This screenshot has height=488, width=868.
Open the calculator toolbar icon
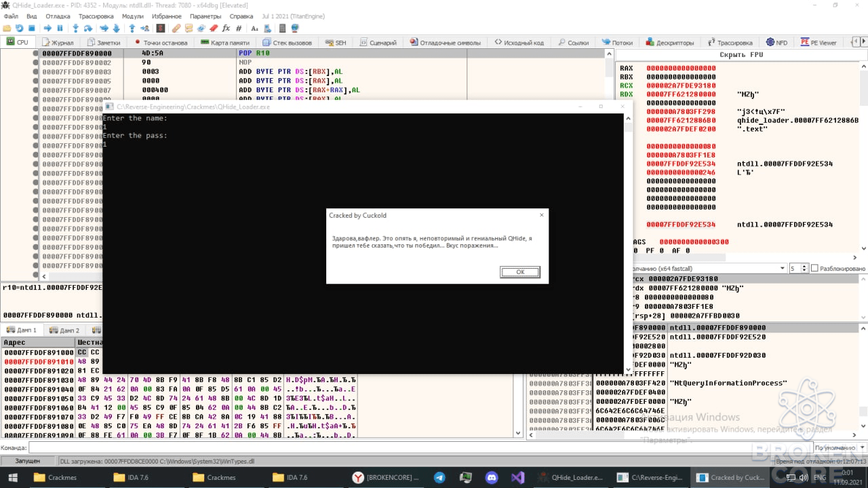[282, 29]
